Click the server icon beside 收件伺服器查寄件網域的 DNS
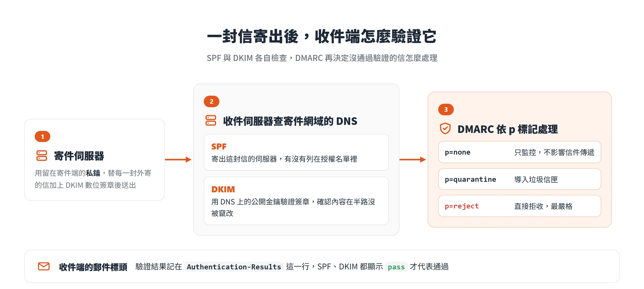 (211, 120)
